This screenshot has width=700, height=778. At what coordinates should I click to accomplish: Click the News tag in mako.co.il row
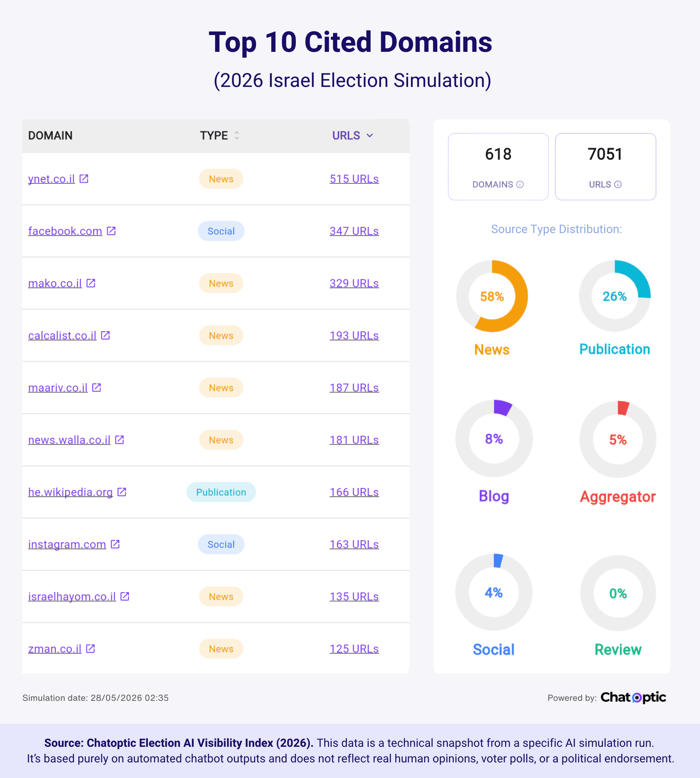(x=221, y=283)
